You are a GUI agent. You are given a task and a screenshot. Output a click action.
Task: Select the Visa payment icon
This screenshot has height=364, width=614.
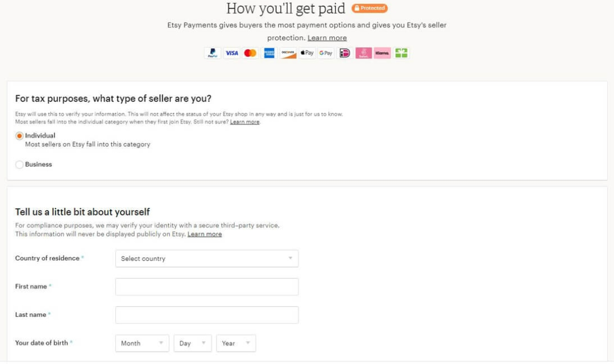231,53
